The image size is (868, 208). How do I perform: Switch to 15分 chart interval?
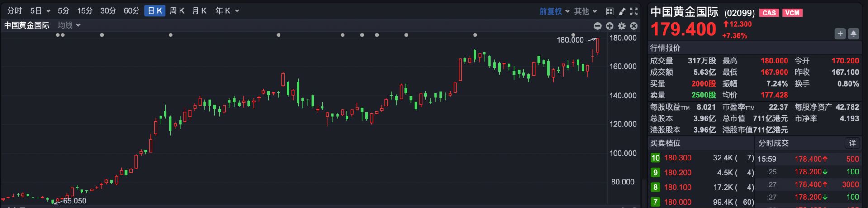tap(85, 10)
